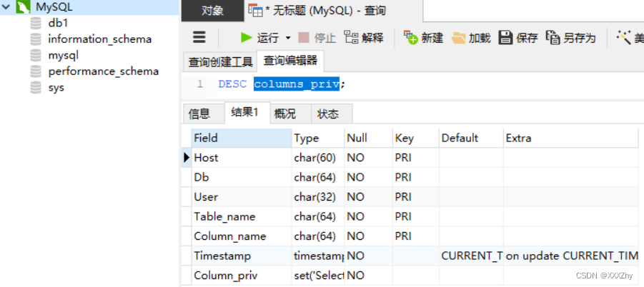The width and height of the screenshot is (644, 287).
Task: Click the db1 database icon
Action: click(x=36, y=23)
